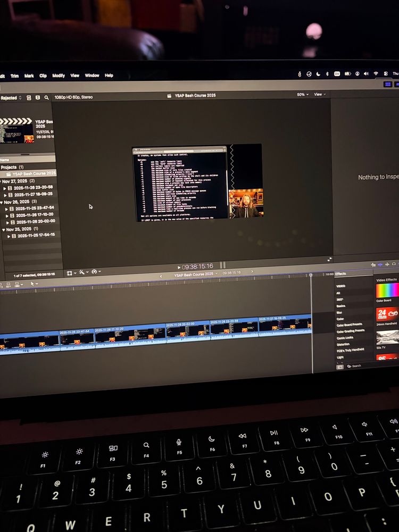Screen dimensions: 399x532
Task: Open Control Center in menu bar
Action: click(386, 73)
